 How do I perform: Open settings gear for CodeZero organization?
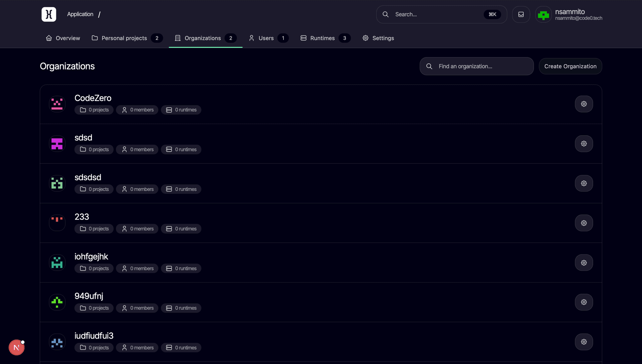point(583,104)
